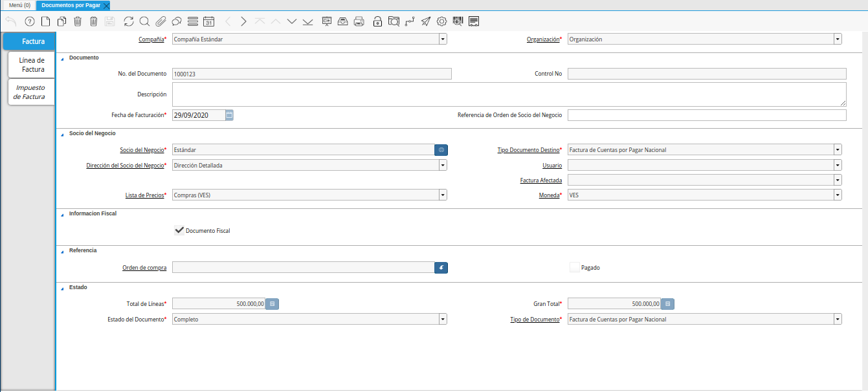Screen dimensions: 868x392
Task: Click into the Descripción text area
Action: coord(509,94)
